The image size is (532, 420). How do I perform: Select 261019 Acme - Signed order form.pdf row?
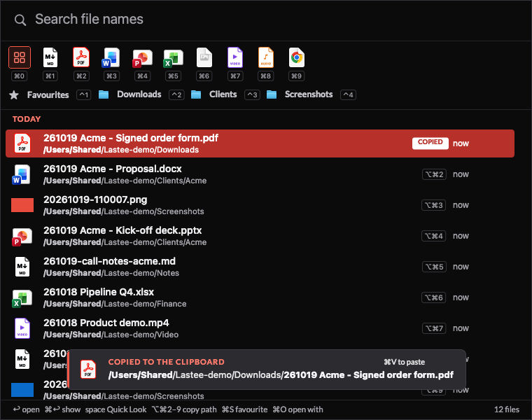(x=260, y=143)
